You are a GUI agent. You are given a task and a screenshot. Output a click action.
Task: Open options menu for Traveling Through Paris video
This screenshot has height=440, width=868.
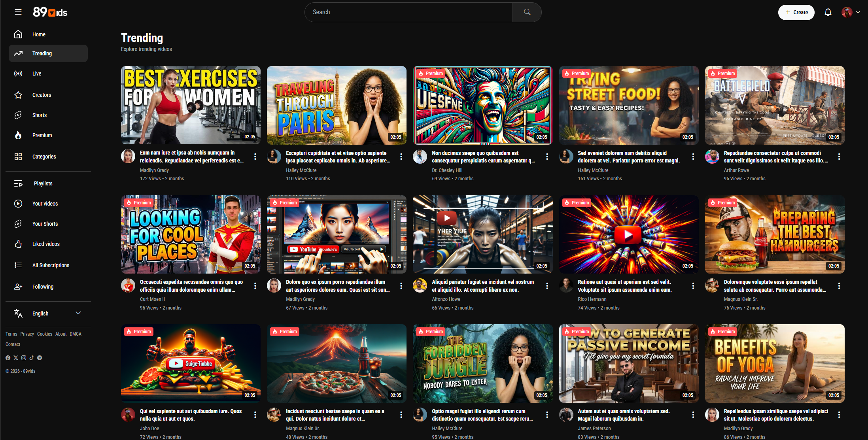401,157
